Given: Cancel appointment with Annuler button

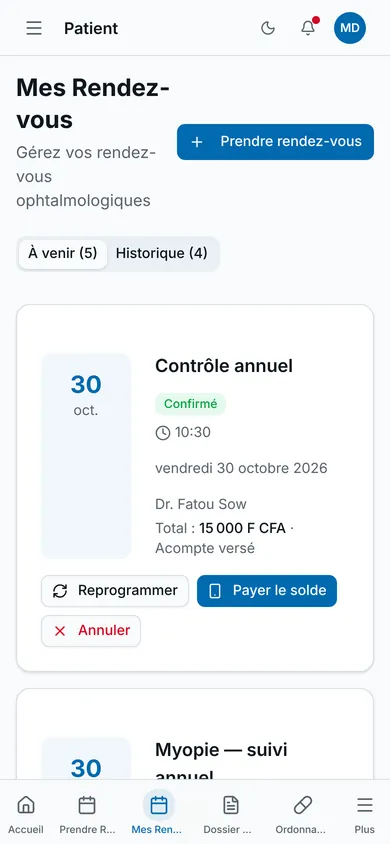Looking at the screenshot, I should (x=91, y=631).
